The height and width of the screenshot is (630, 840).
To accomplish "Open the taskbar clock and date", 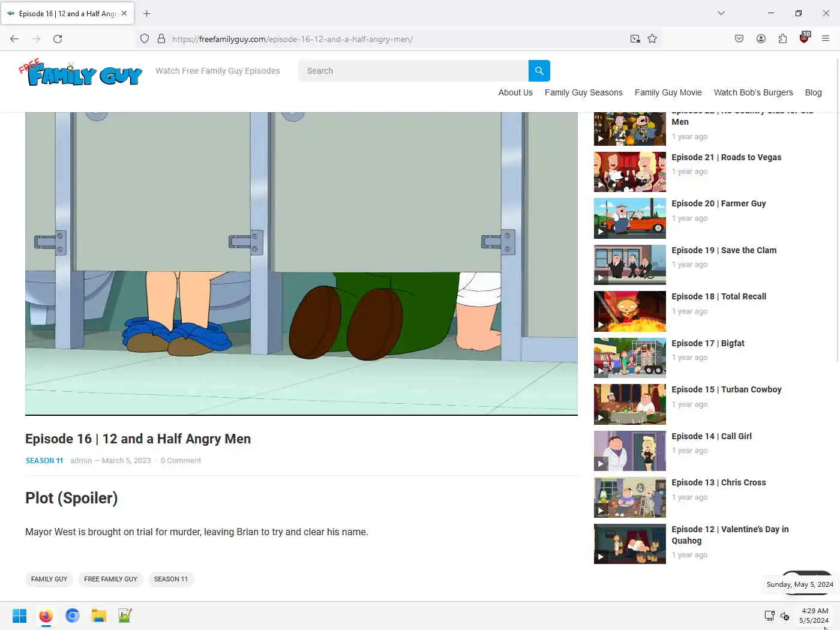I will tap(814, 616).
